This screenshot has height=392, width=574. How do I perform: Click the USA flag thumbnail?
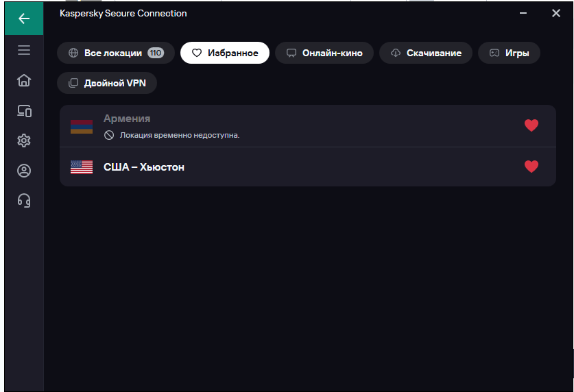[x=82, y=167]
